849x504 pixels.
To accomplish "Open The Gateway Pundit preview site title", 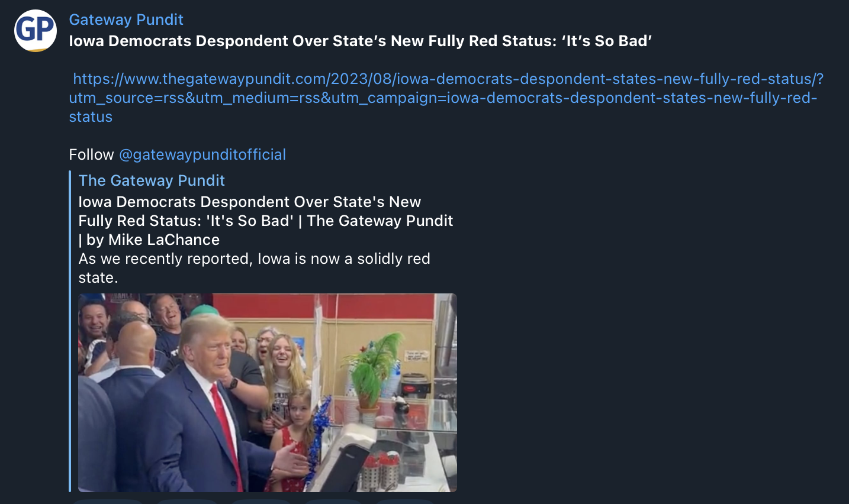I will 152,180.
